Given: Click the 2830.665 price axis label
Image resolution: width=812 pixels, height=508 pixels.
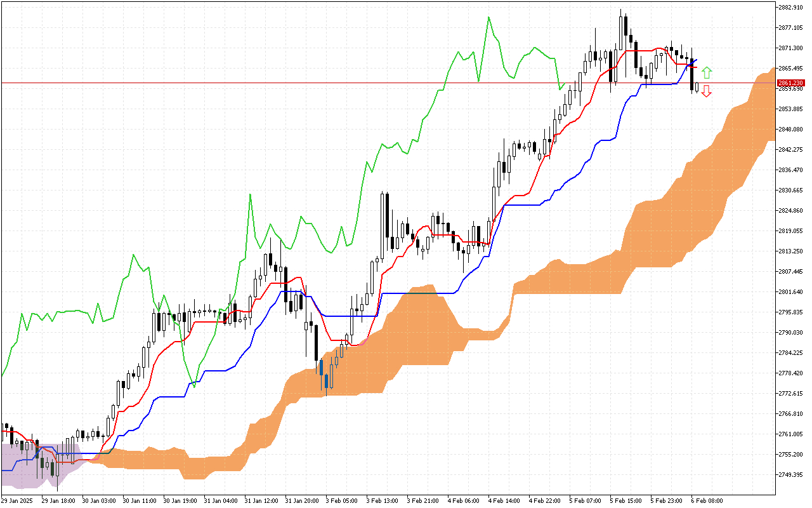Looking at the screenshot, I should [790, 190].
